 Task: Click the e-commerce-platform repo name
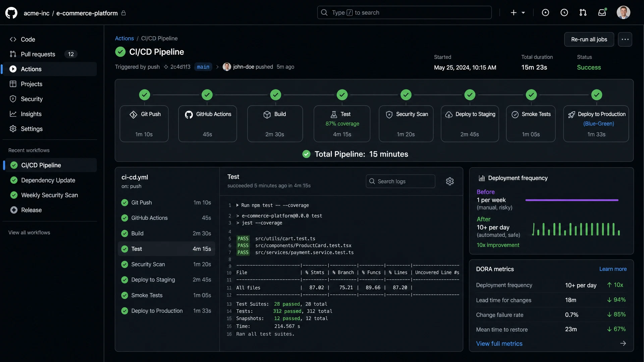pos(87,13)
